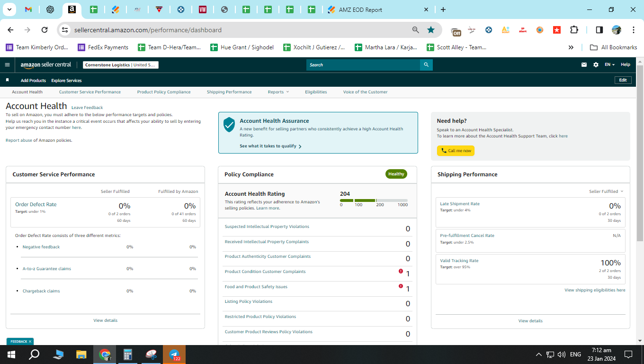This screenshot has height=364, width=644.
Task: Reload the current page
Action: click(x=45, y=30)
